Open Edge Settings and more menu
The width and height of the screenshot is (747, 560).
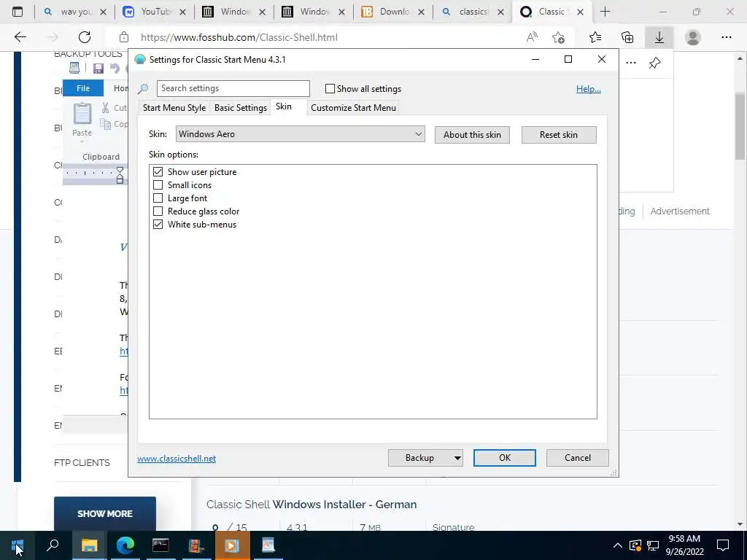point(726,37)
